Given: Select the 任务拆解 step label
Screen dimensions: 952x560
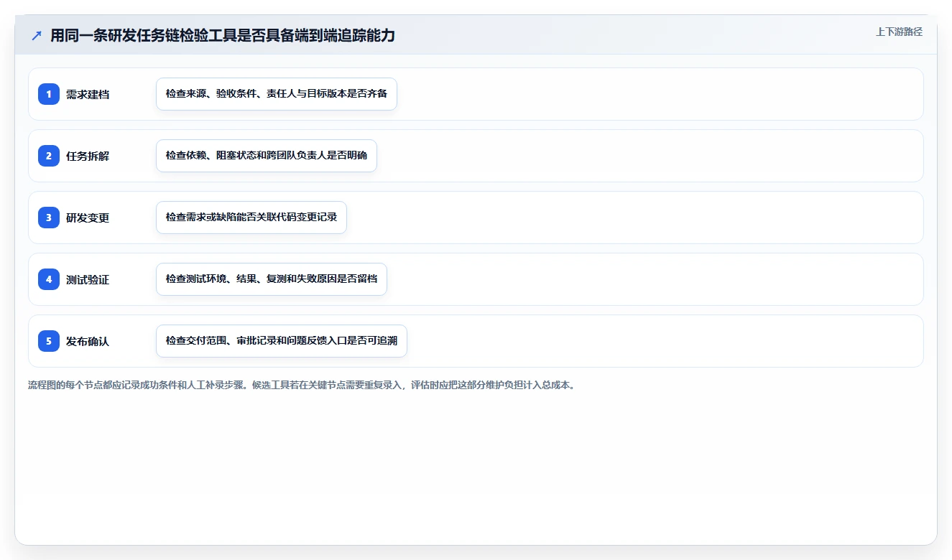Looking at the screenshot, I should [x=88, y=156].
